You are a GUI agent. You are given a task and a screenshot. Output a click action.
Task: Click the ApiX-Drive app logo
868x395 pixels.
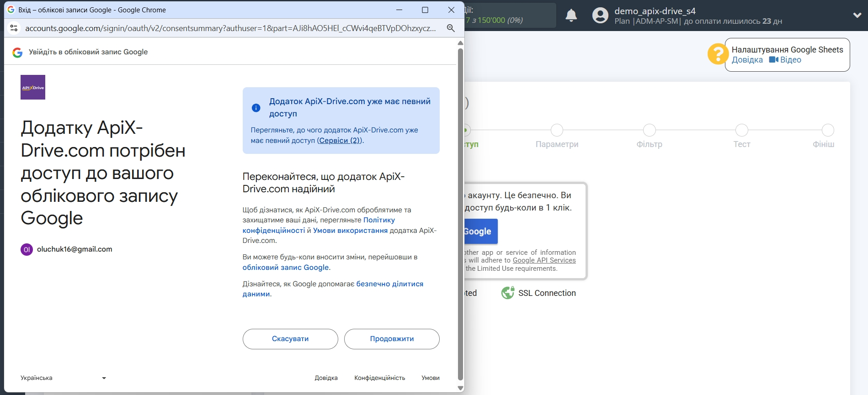pos(33,87)
